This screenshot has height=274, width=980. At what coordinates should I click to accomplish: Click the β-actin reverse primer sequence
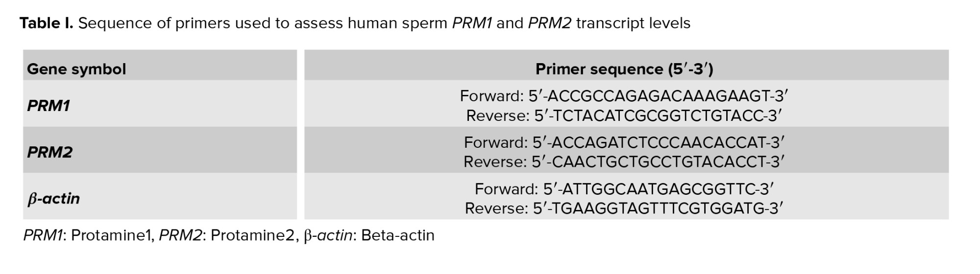pyautogui.click(x=658, y=208)
